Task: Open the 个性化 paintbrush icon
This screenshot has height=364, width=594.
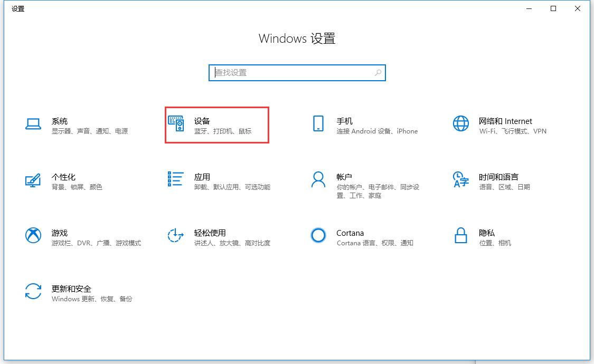Action: [x=33, y=180]
